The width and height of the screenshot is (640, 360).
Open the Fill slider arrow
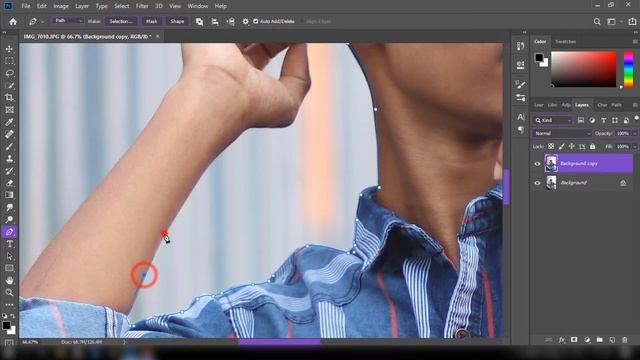(x=635, y=146)
